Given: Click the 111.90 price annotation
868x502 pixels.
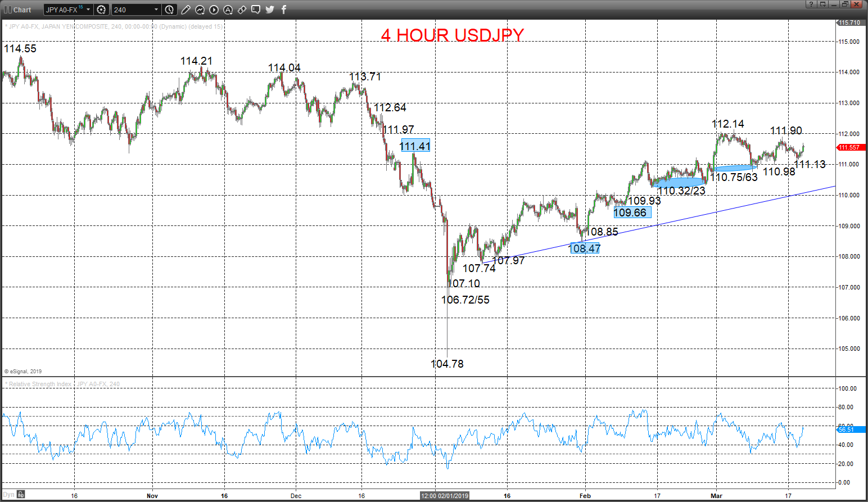Looking at the screenshot, I should (786, 130).
